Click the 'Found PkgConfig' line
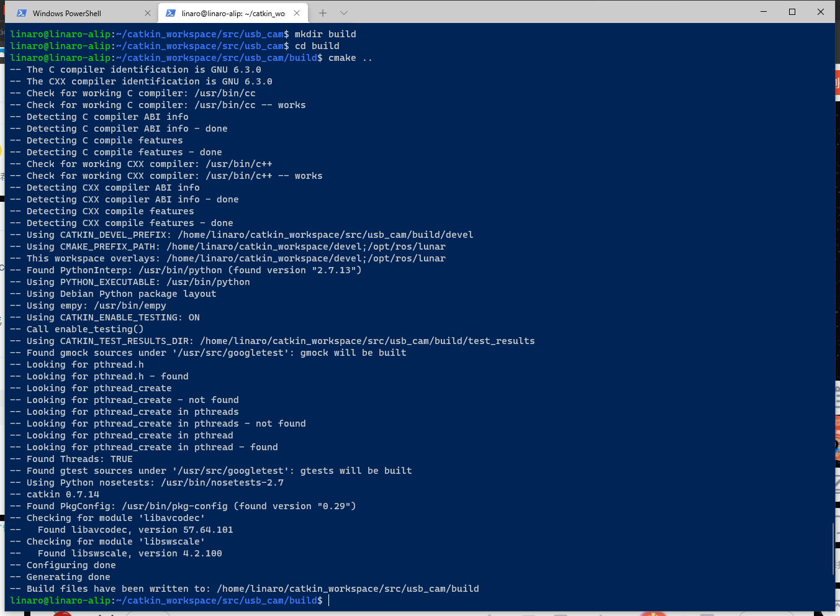The image size is (840, 616). [183, 506]
